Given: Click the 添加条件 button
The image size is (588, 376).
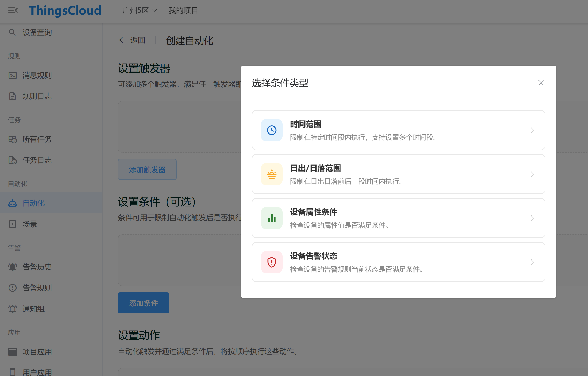Looking at the screenshot, I should [143, 303].
